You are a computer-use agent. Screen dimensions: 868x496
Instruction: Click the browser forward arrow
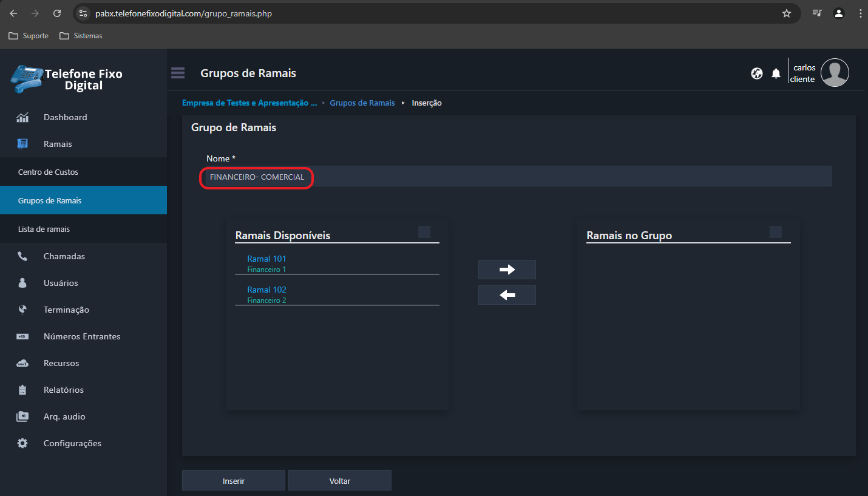point(35,13)
